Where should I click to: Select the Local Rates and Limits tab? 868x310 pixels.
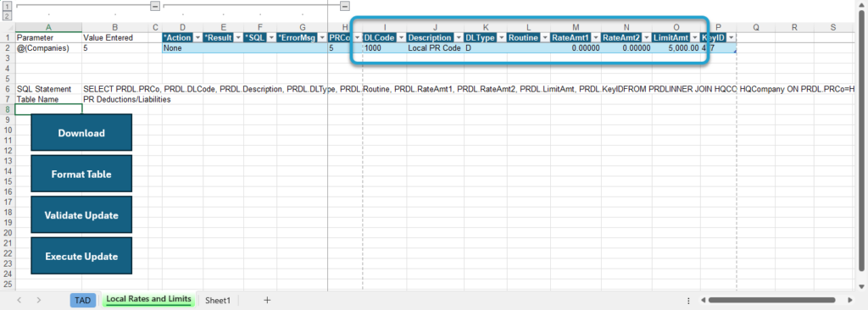point(148,300)
